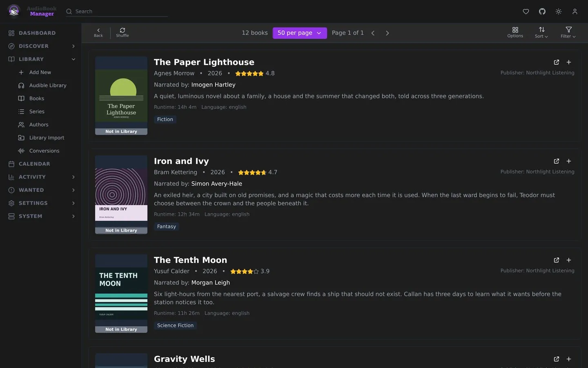Viewport: 588px width, 368px height.
Task: Open external link for The Paper Lighthouse
Action: 557,62
